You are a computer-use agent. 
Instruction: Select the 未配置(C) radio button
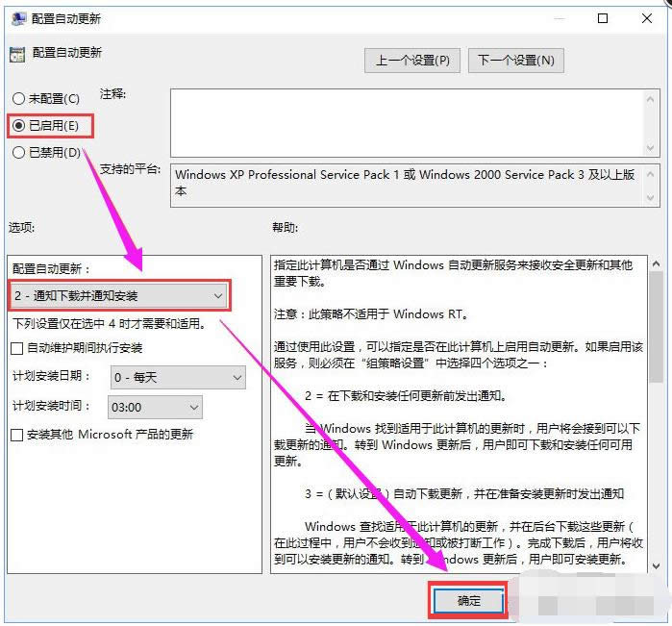[18, 98]
